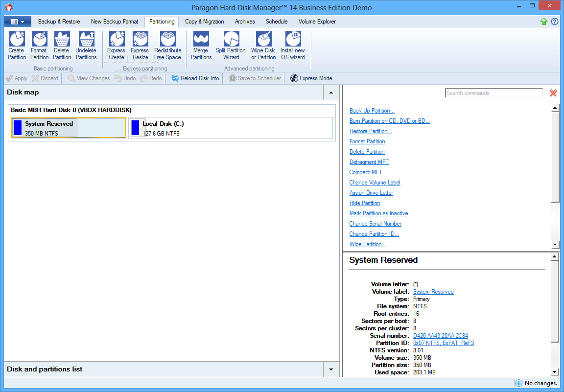This screenshot has height=392, width=564.
Task: Click Hide Partition link
Action: click(365, 203)
